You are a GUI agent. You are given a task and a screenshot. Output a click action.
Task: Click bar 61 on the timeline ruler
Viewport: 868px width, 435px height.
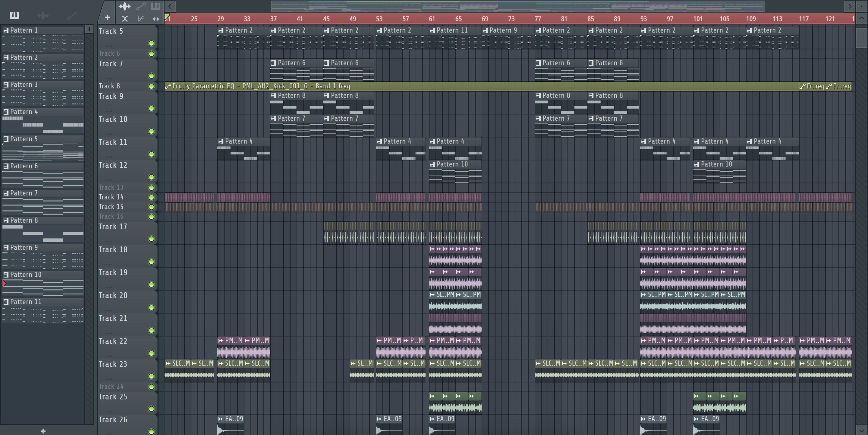(432, 19)
